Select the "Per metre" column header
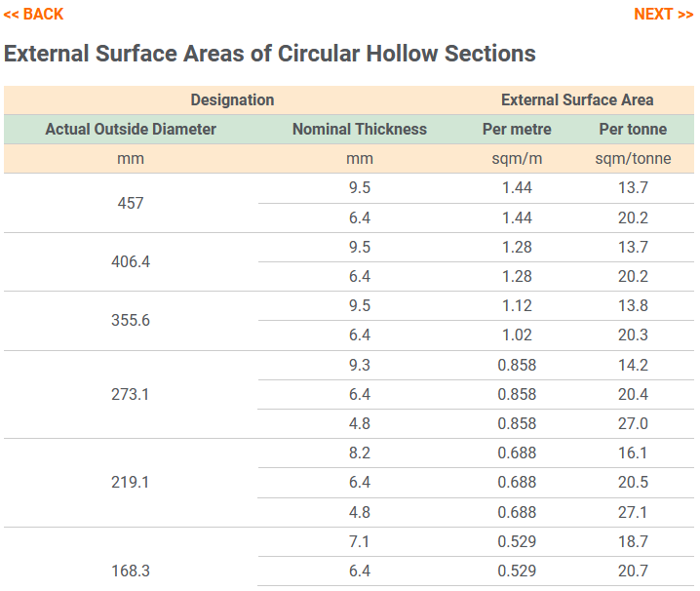Viewport: 700px width, 591px height. (x=517, y=129)
